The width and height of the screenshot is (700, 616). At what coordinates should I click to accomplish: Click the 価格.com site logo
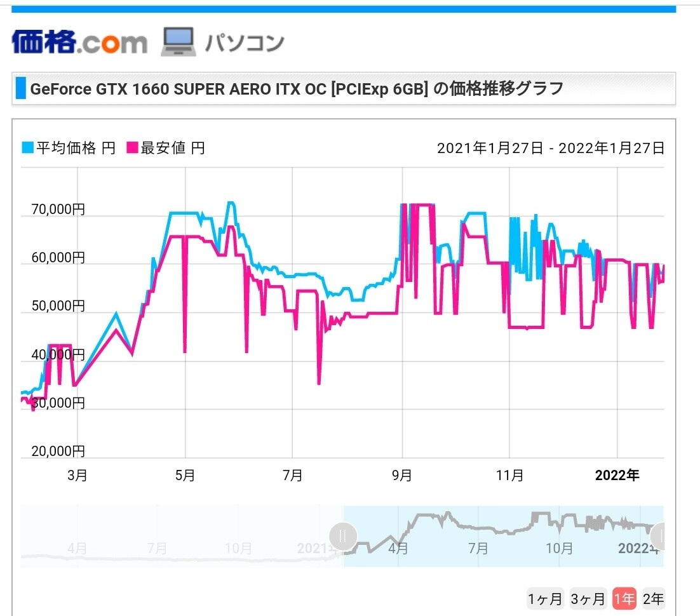[x=79, y=42]
